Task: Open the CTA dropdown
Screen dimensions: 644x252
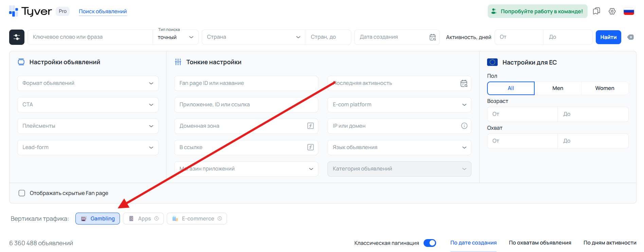Action: click(x=88, y=105)
